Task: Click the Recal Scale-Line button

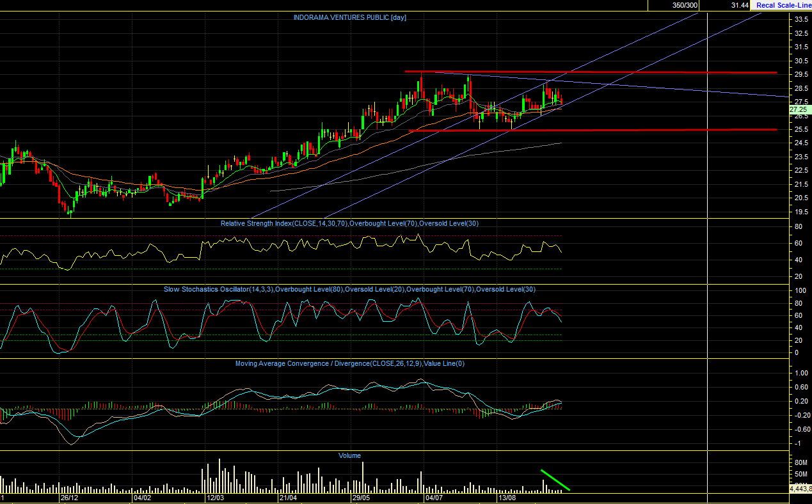Action: pos(783,5)
